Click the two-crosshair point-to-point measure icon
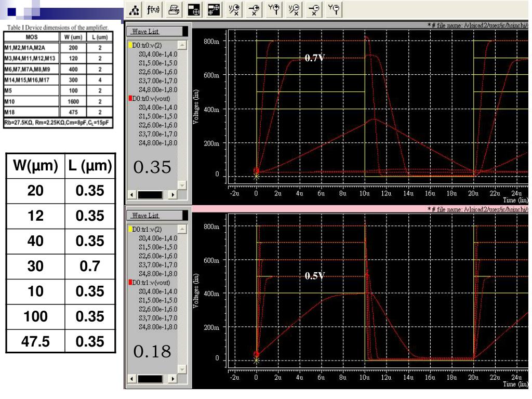Viewport: 532px width, 399px height. pyautogui.click(x=214, y=10)
